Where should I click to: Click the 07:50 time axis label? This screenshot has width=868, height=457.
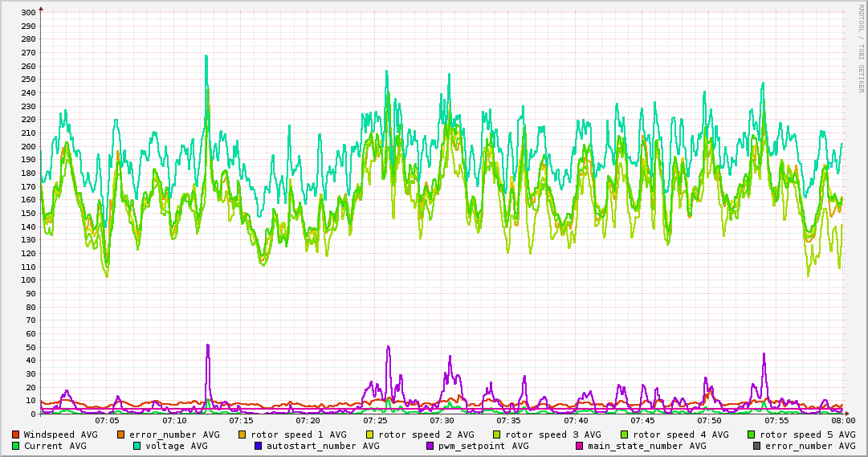[710, 421]
